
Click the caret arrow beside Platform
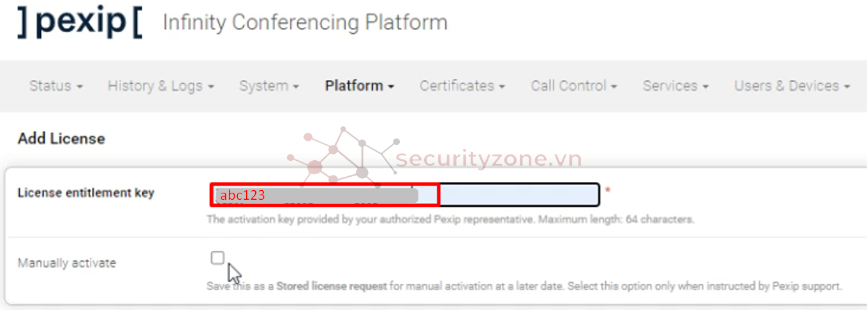391,87
